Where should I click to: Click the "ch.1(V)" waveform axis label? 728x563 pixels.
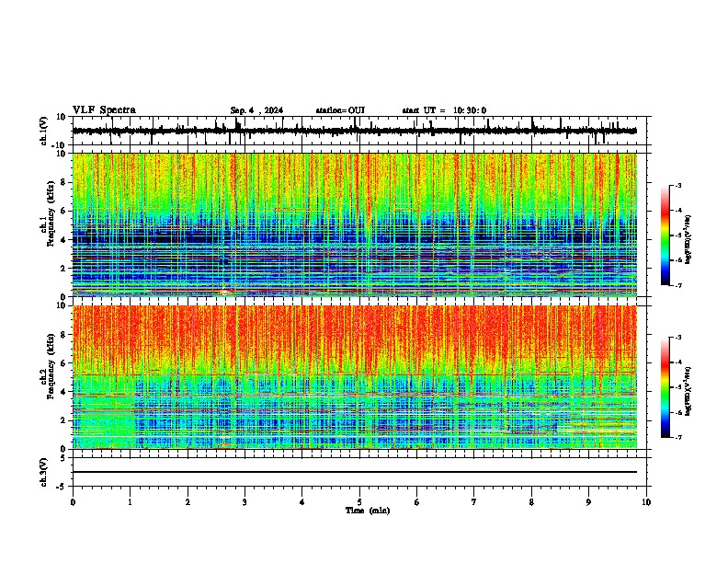(x=44, y=131)
